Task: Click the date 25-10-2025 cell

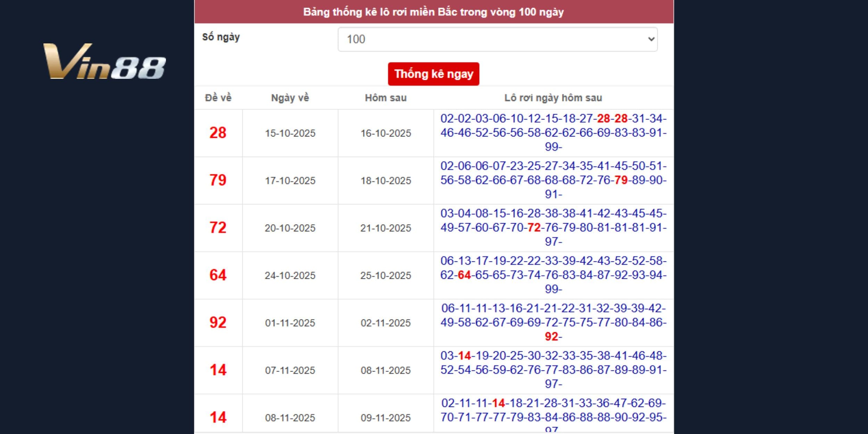Action: click(x=385, y=276)
